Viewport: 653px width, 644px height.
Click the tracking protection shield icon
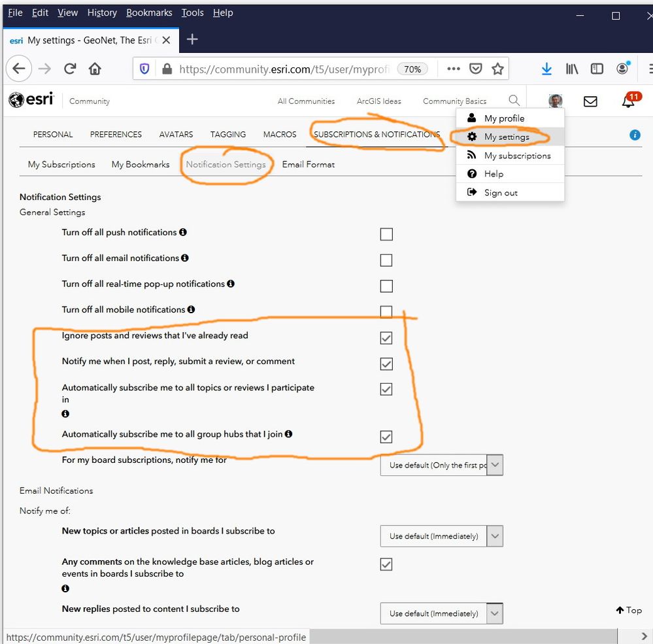tap(144, 69)
